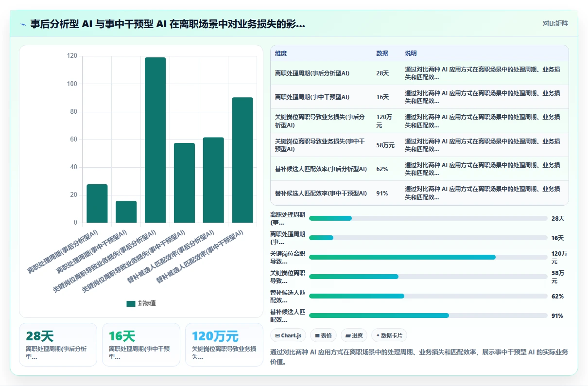The image size is (588, 386).
Task: Click the 表格 tag chip
Action: [323, 335]
